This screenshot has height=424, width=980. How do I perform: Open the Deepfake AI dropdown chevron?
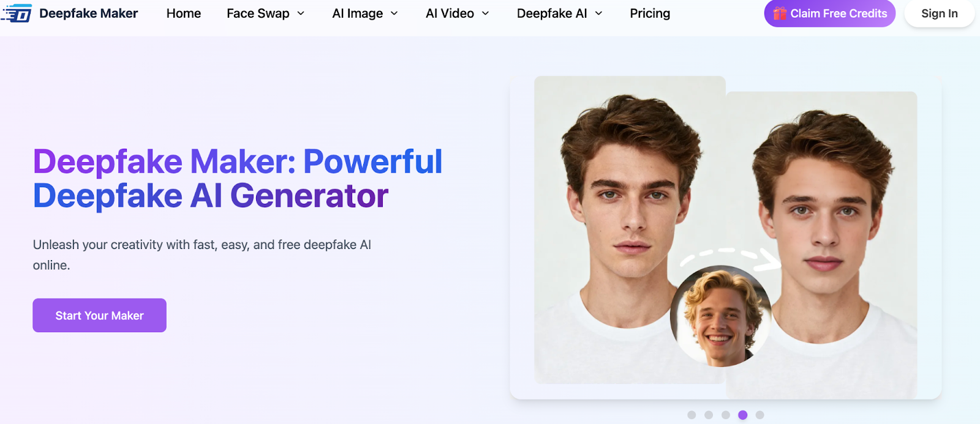tap(599, 13)
